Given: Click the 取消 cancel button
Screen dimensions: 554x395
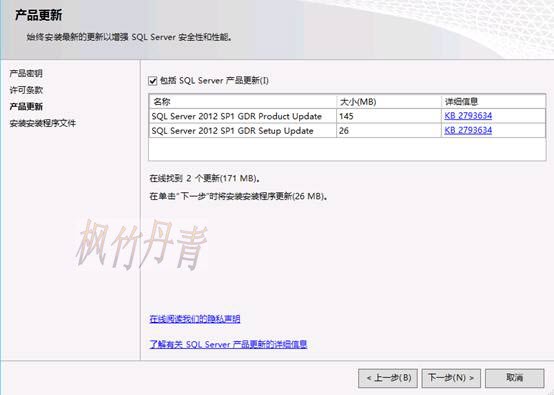Looking at the screenshot, I should tap(514, 378).
